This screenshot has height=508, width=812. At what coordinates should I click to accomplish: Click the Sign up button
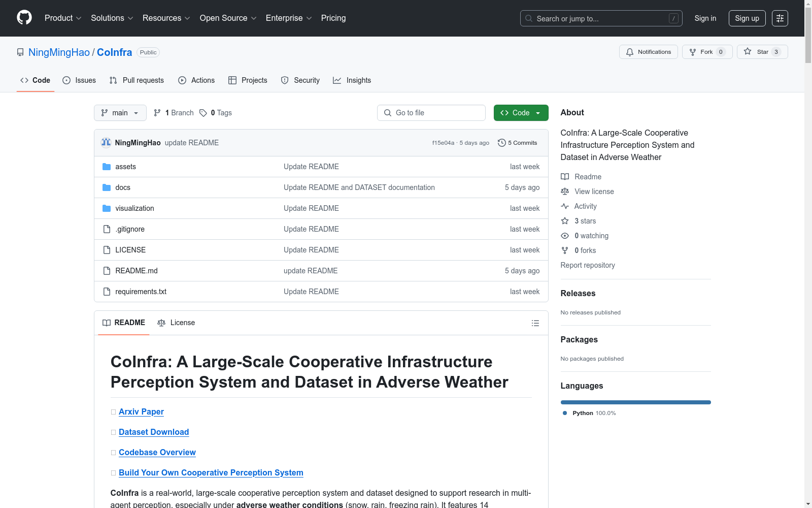pyautogui.click(x=747, y=18)
